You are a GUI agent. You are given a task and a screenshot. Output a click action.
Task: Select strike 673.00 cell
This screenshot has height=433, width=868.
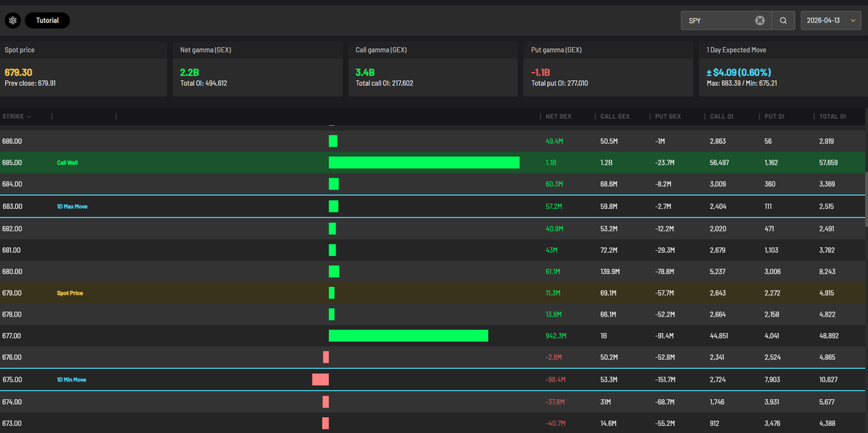[12, 423]
